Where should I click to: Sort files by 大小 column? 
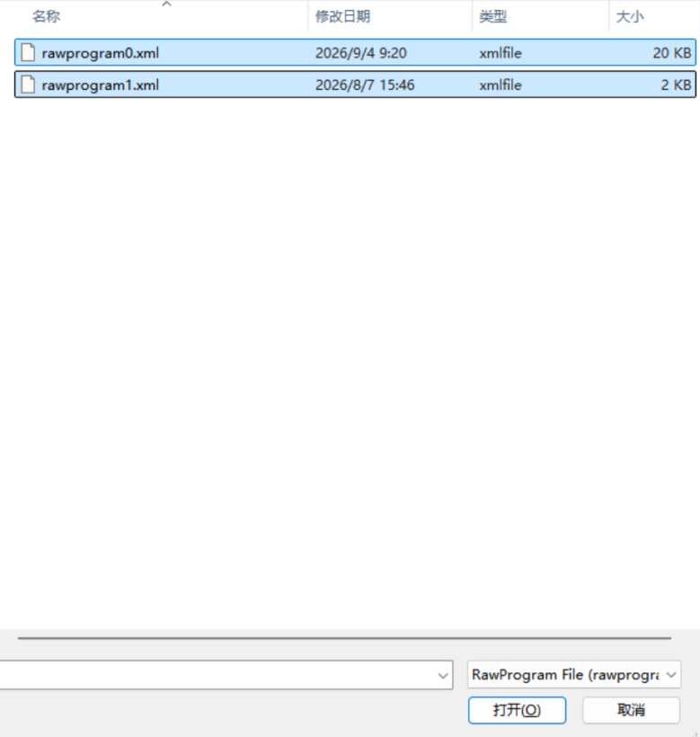(630, 16)
